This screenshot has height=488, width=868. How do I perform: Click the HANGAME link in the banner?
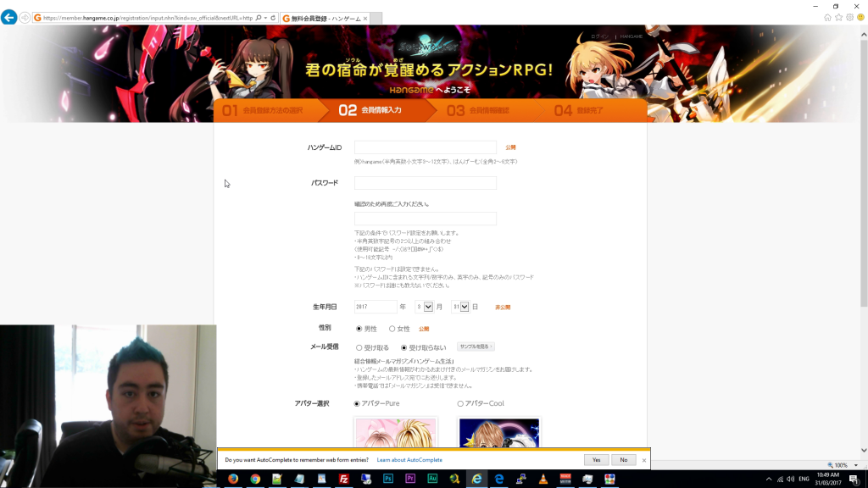(x=631, y=36)
